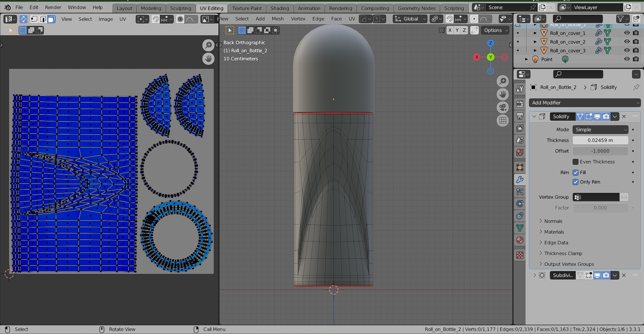Switch to Layout workspace tab

pyautogui.click(x=125, y=8)
